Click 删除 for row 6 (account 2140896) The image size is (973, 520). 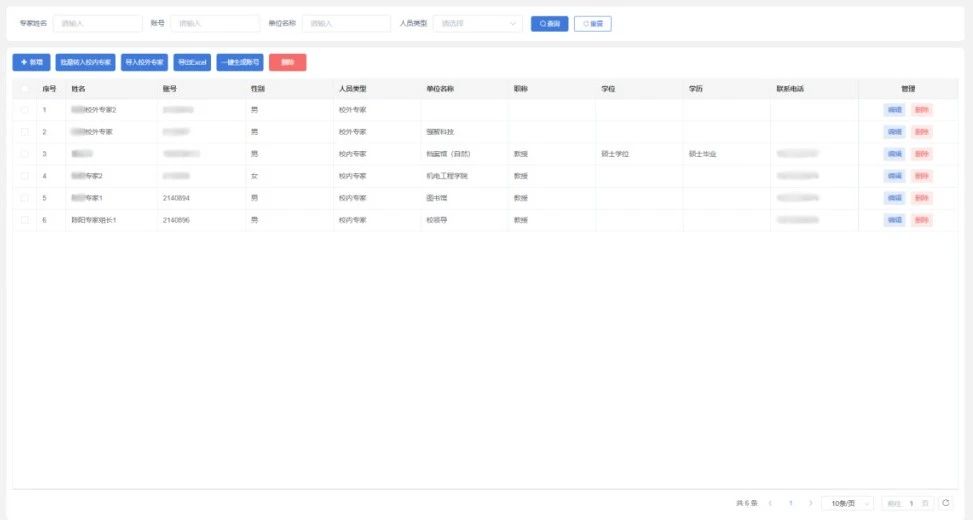[x=921, y=220]
